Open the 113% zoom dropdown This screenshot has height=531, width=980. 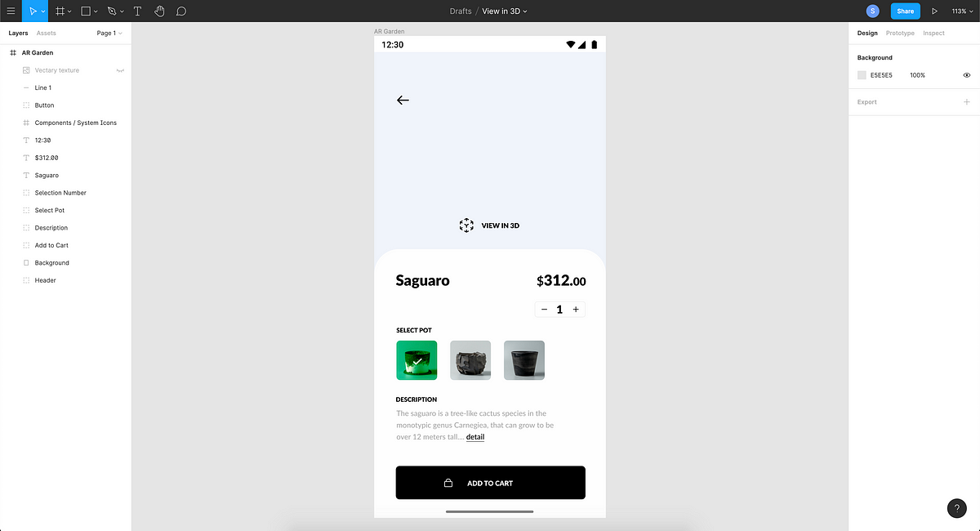click(x=961, y=11)
